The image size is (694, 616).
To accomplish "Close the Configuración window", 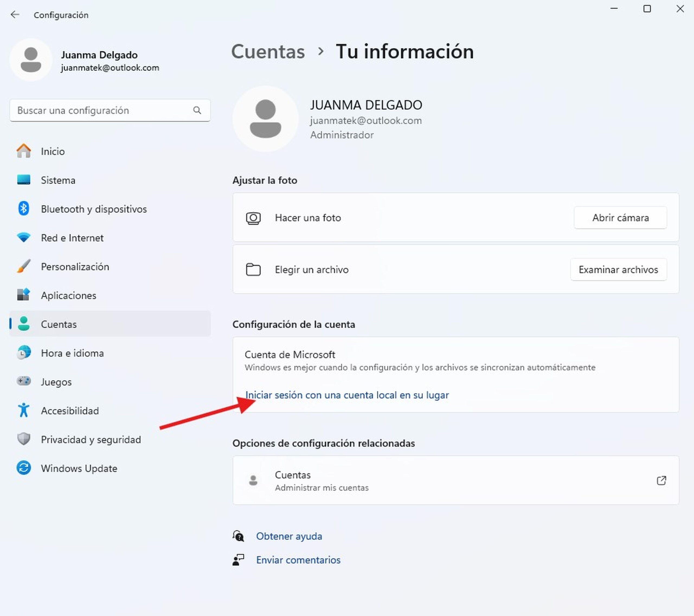I will tap(680, 8).
